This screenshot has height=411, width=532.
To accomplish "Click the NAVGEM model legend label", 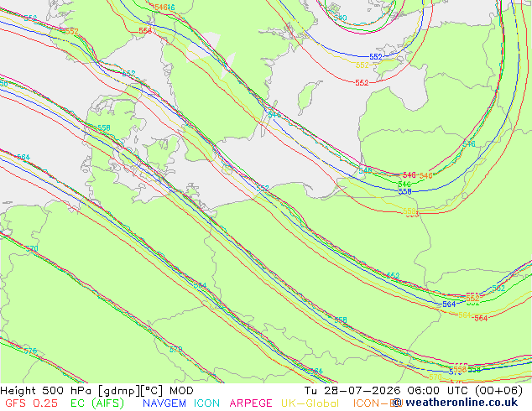I will tap(164, 403).
